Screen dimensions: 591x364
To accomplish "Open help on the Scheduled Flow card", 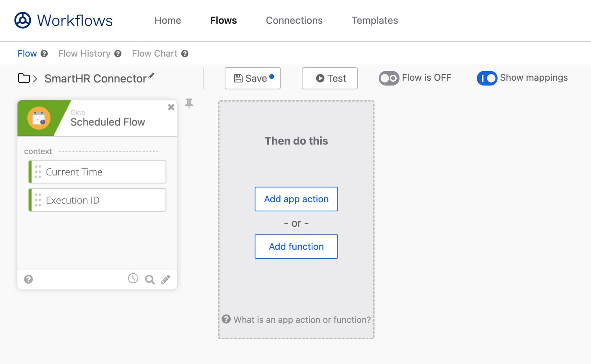I will 28,279.
